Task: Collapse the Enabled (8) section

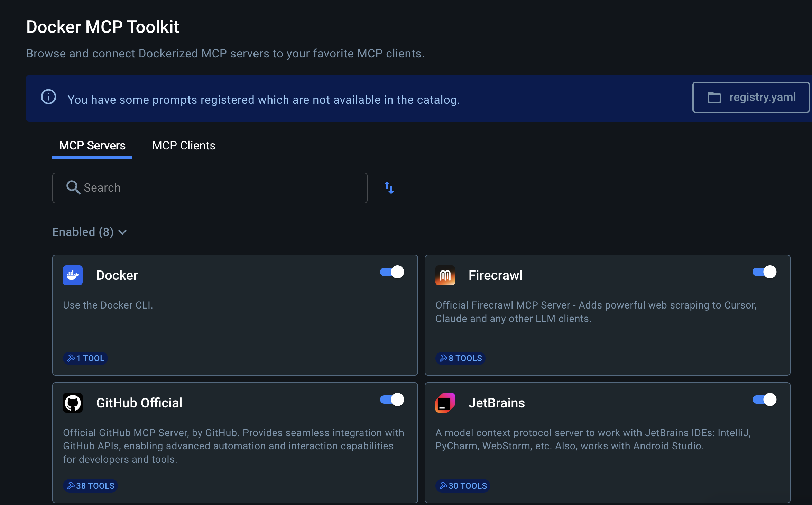Action: pos(90,232)
